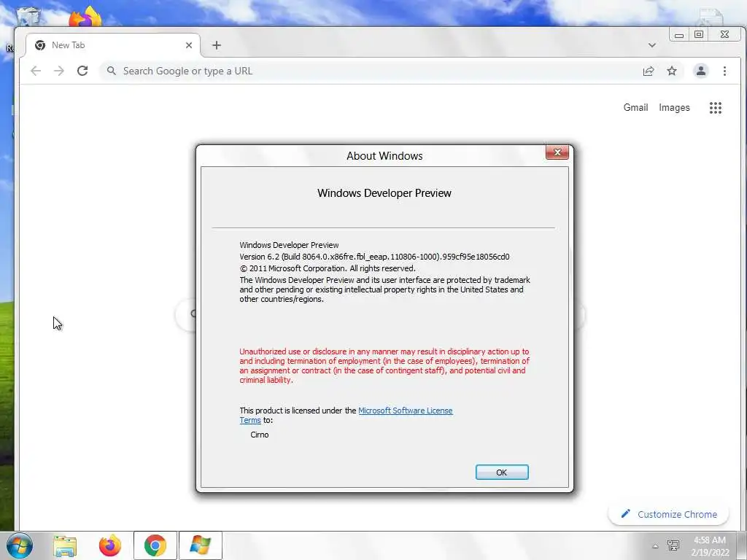
Task: Click the Recycle Bin desktop icon
Action: [28, 16]
